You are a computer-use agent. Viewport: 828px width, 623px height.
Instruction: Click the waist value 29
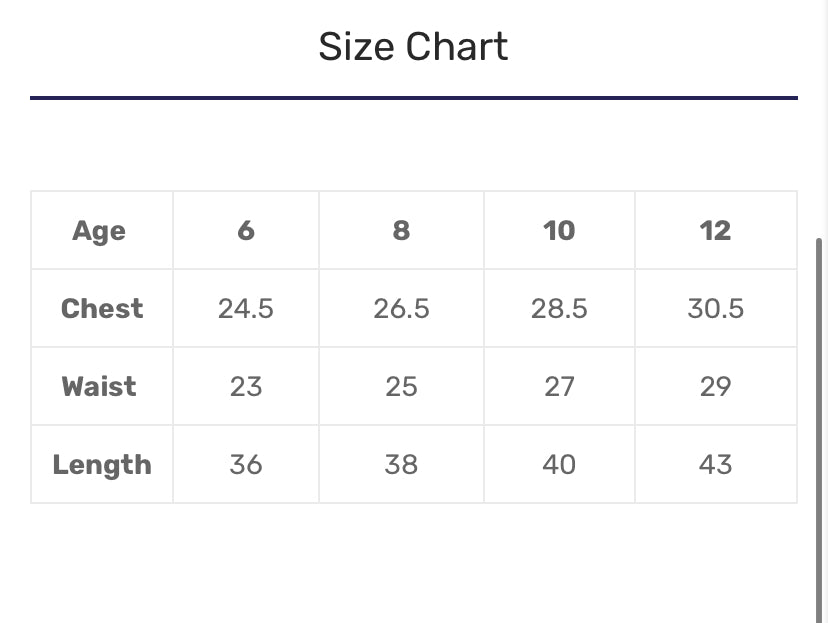coord(715,387)
